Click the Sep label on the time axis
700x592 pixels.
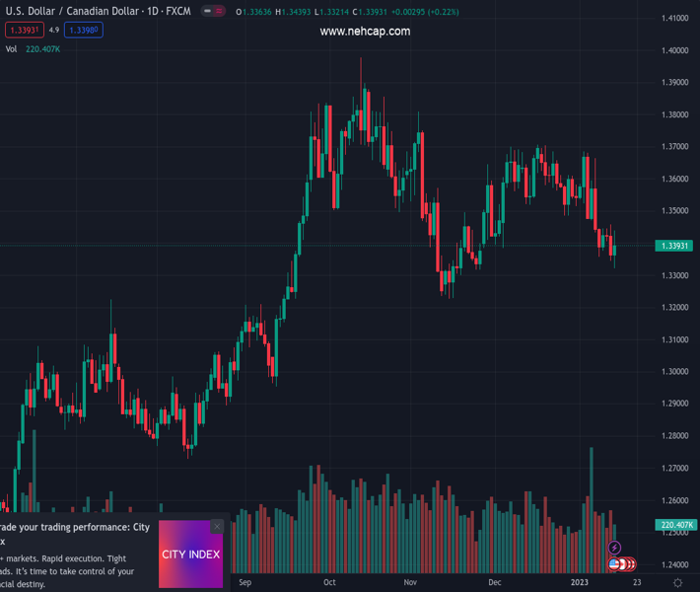pyautogui.click(x=245, y=582)
